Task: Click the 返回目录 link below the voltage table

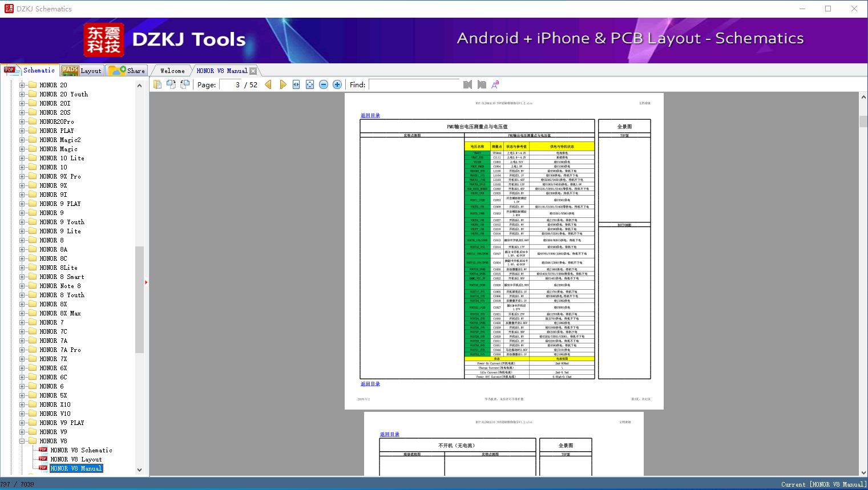Action: pos(370,384)
